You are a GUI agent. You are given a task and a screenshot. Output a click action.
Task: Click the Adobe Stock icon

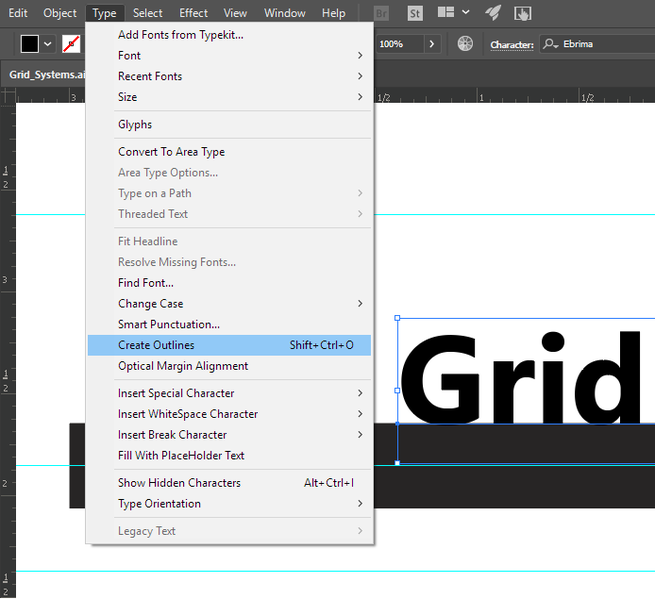pos(413,13)
